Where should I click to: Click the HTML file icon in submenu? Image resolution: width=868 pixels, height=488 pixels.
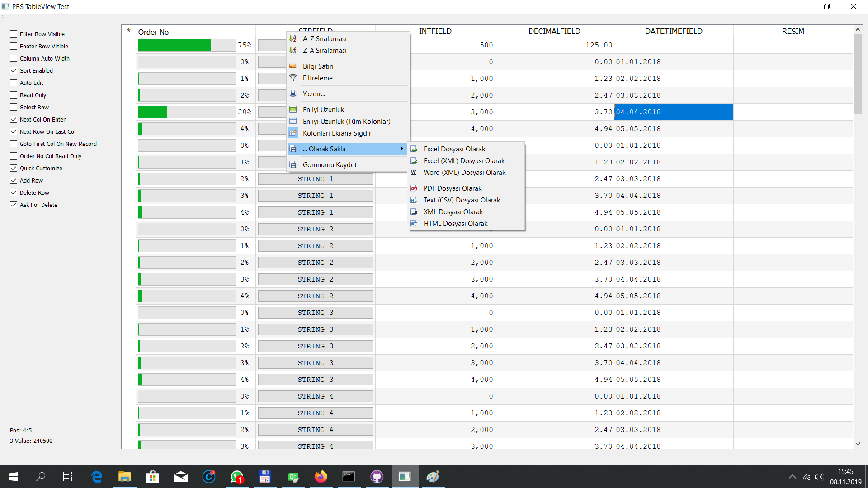point(414,223)
